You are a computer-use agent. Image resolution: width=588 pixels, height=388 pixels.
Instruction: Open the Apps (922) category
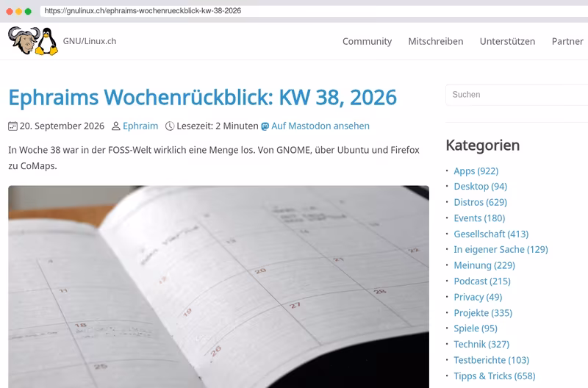point(476,171)
